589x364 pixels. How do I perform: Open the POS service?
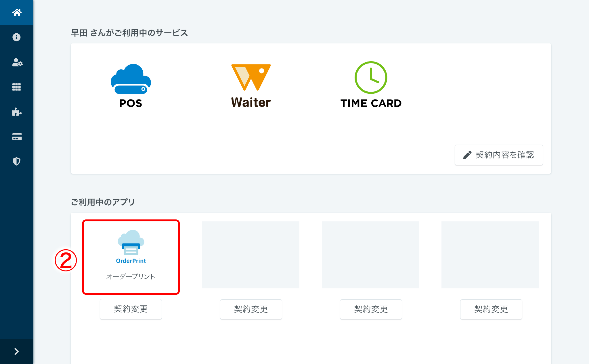click(131, 86)
